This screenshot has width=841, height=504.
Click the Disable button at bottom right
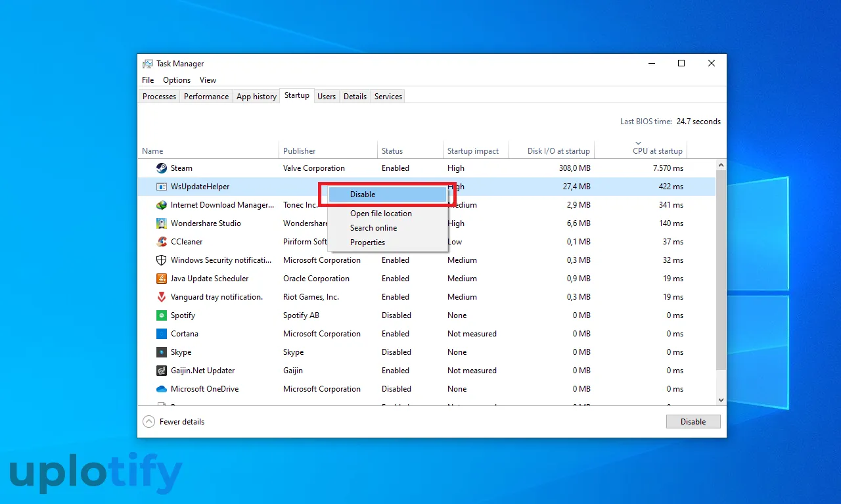[x=693, y=422]
